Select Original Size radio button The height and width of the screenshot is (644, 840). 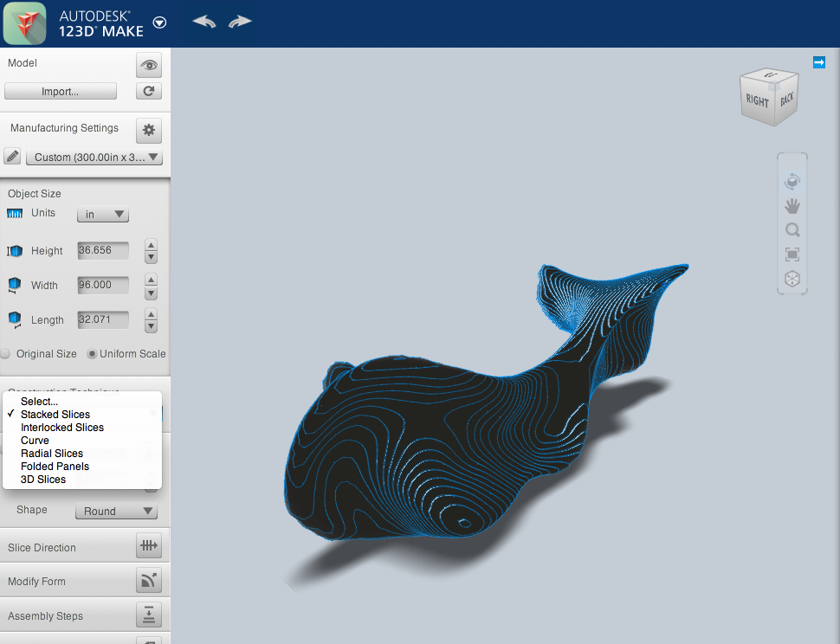[x=5, y=353]
